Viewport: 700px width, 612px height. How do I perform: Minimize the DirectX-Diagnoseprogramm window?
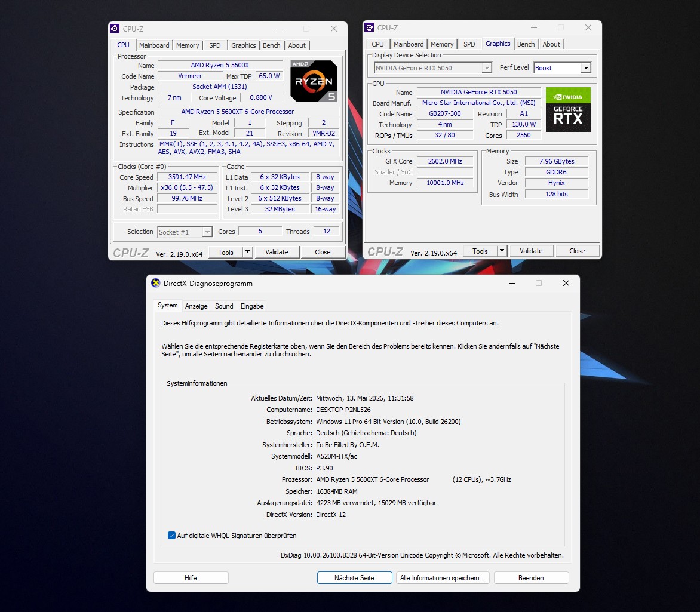click(x=512, y=283)
